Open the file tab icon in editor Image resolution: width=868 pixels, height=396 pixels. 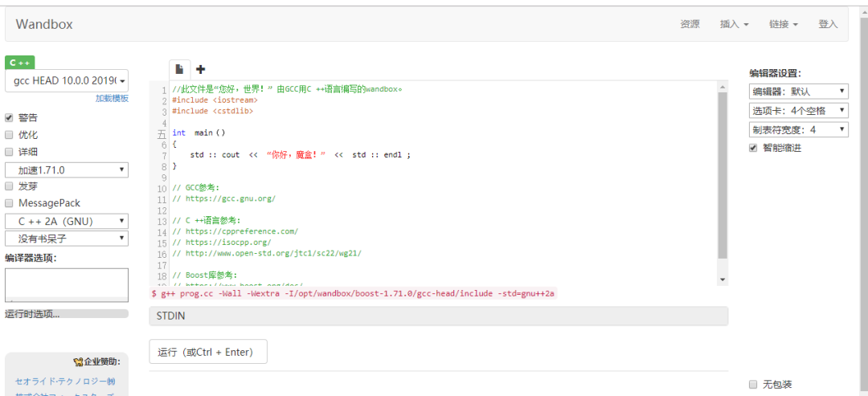[179, 69]
